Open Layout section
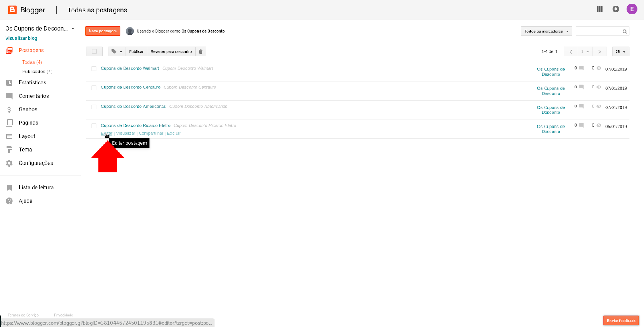This screenshot has width=644, height=327. (27, 136)
